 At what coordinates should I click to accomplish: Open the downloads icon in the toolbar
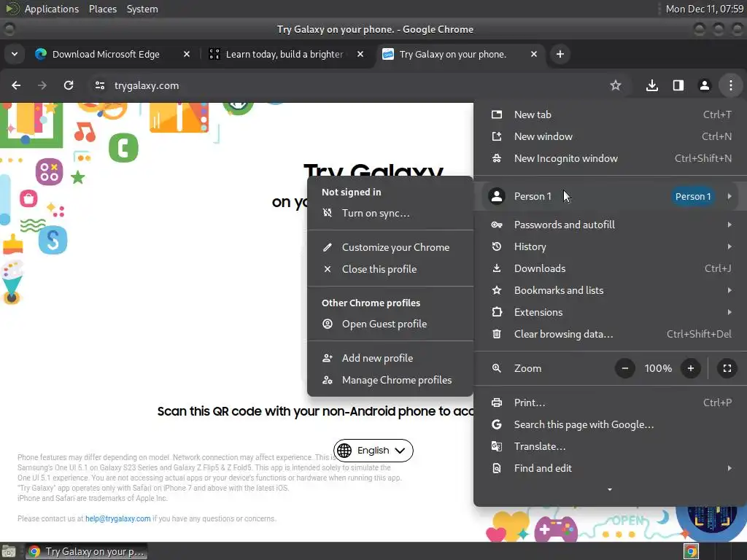[x=652, y=85]
